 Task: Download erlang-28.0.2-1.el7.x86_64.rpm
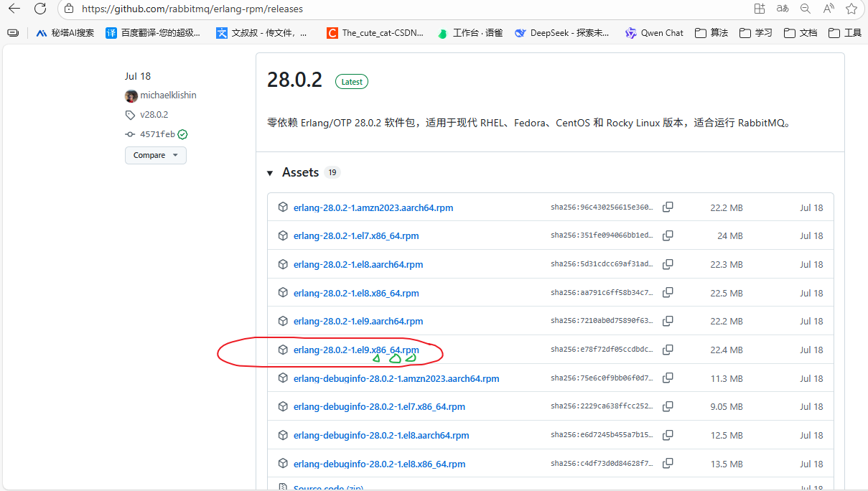click(x=356, y=235)
